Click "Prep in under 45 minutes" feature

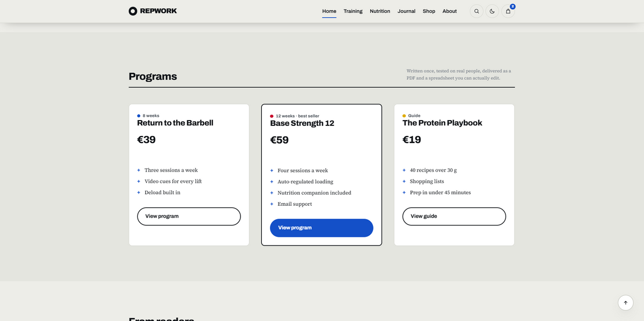[441, 193]
